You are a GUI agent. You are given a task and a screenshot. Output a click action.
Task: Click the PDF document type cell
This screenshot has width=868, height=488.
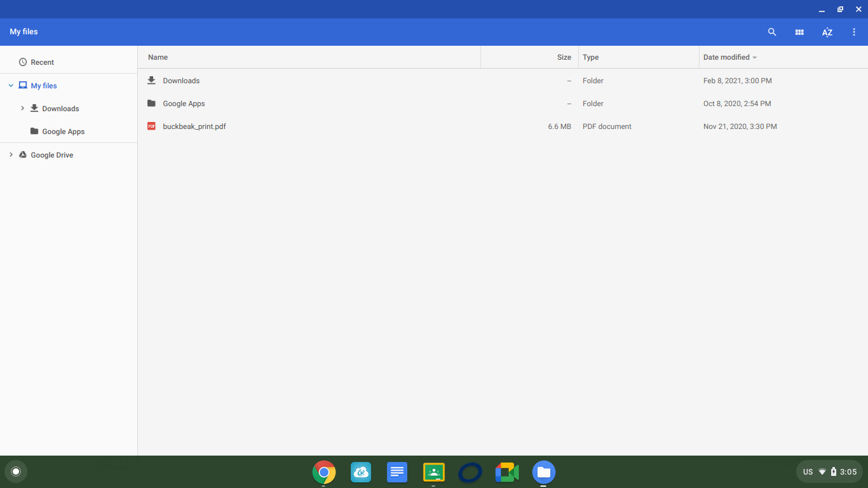click(x=607, y=126)
